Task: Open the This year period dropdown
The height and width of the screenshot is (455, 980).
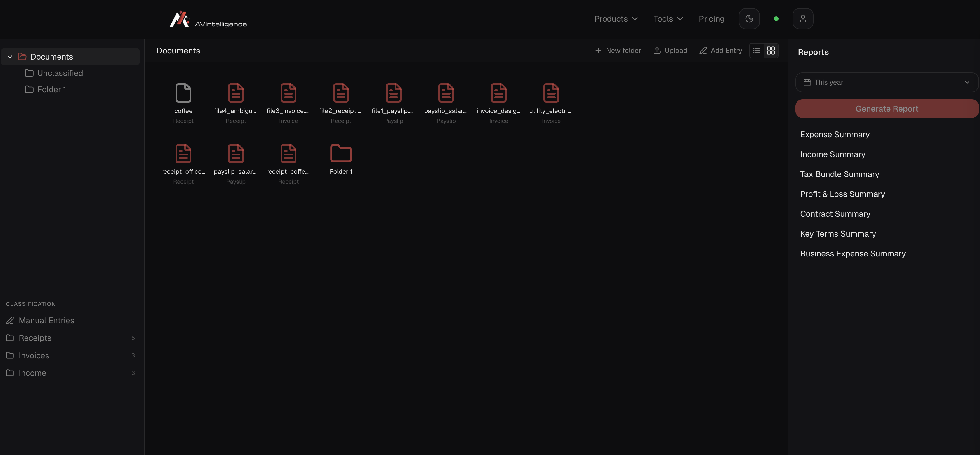Action: pos(887,82)
